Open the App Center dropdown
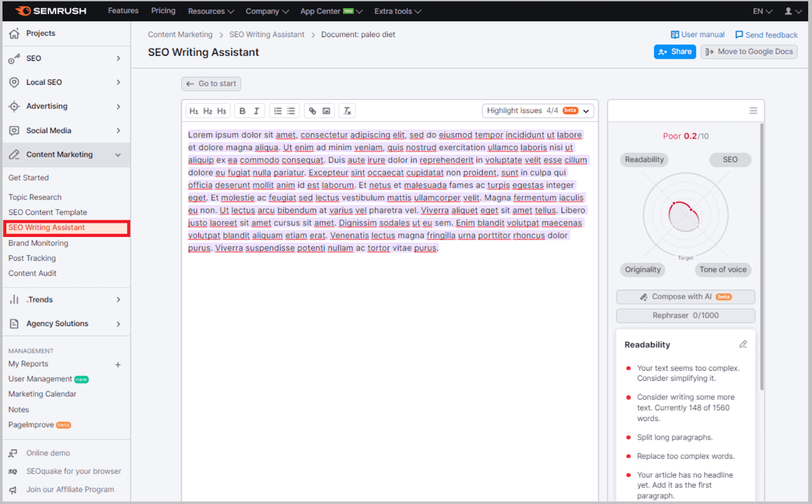 point(331,11)
